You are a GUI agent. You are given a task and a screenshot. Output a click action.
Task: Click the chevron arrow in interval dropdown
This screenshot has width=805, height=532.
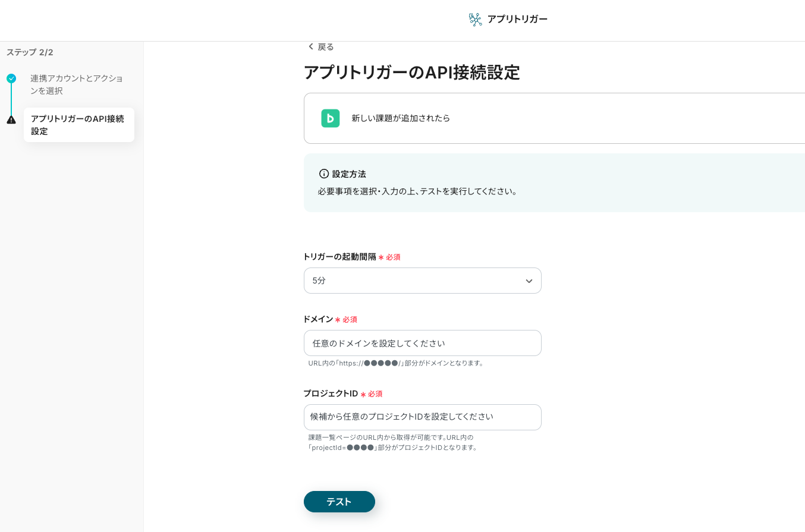tap(529, 281)
